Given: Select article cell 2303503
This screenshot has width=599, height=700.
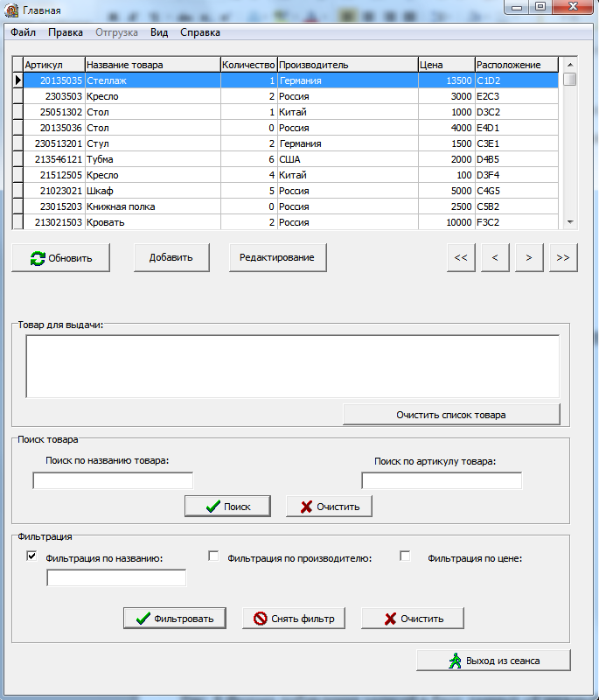Looking at the screenshot, I should [54, 96].
